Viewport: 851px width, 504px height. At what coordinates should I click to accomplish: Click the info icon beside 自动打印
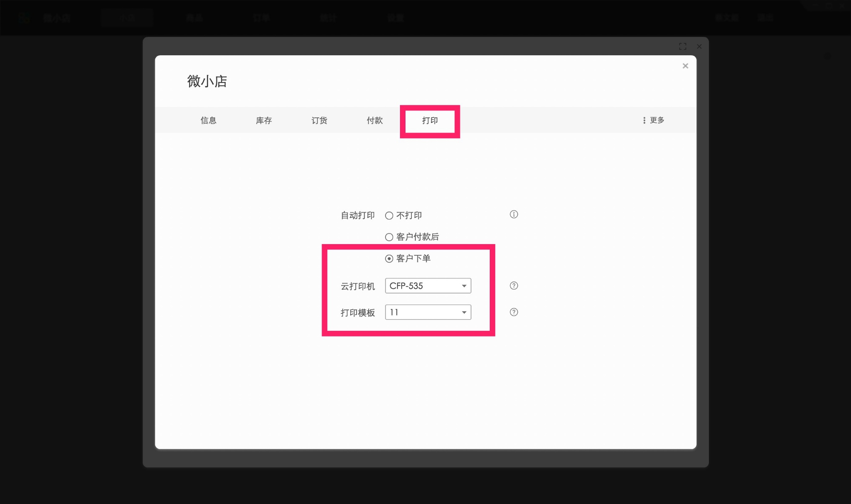tap(514, 214)
